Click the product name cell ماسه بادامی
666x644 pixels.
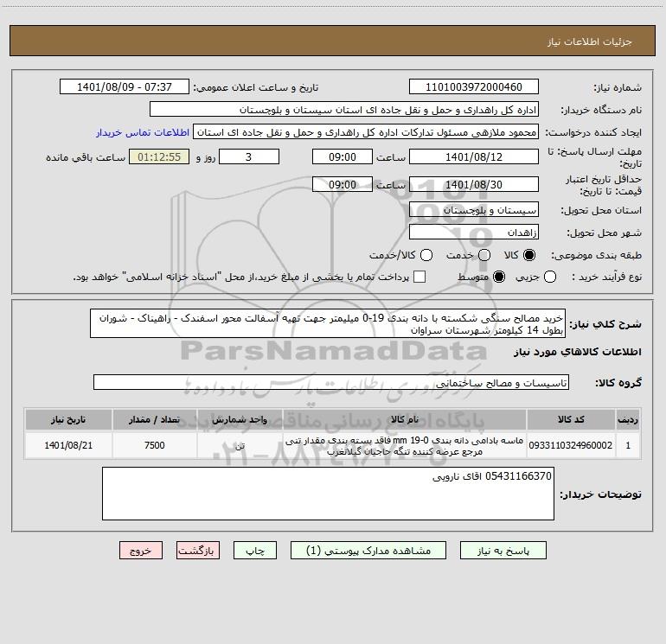[x=405, y=445]
